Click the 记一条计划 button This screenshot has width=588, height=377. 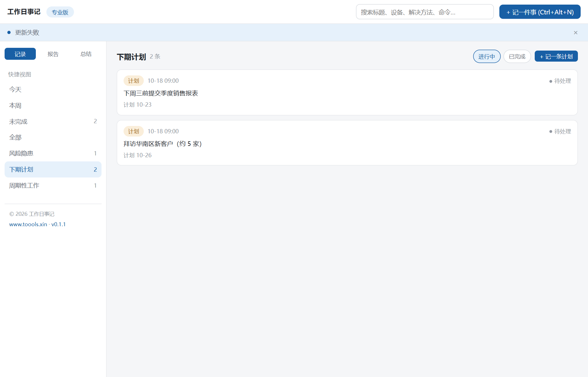(556, 56)
